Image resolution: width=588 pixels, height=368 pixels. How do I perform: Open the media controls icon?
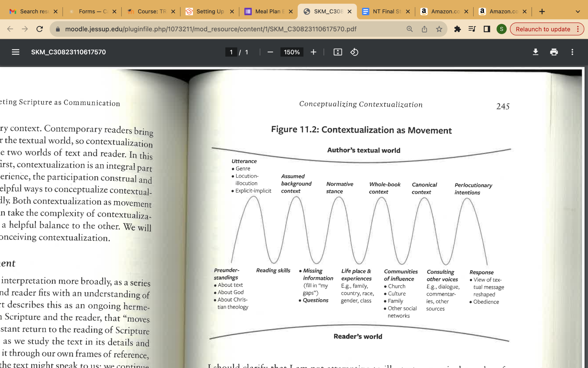pos(472,29)
